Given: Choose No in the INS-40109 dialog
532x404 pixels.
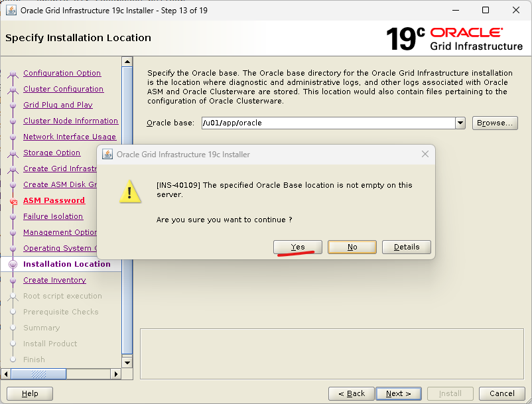Looking at the screenshot, I should (352, 247).
